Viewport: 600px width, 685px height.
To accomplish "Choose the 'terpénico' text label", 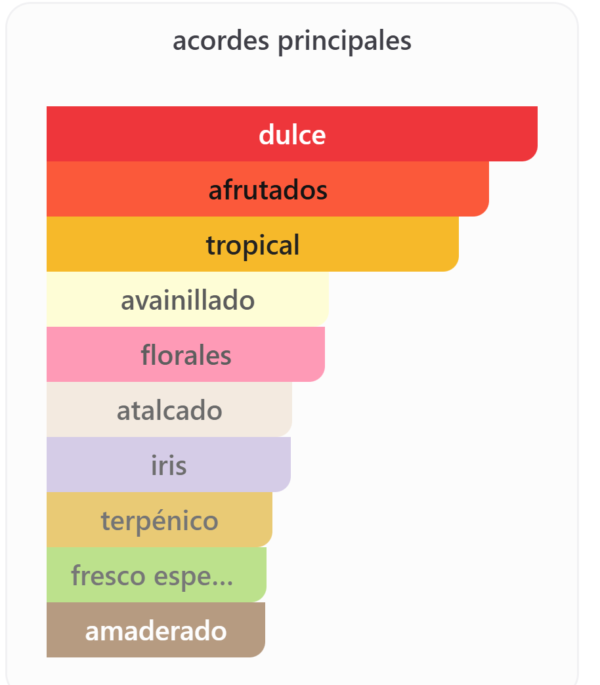I will tap(159, 520).
